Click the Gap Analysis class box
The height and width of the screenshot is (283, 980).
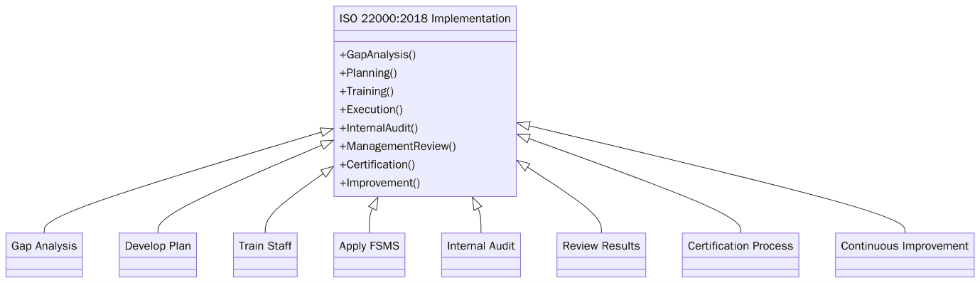(x=44, y=255)
